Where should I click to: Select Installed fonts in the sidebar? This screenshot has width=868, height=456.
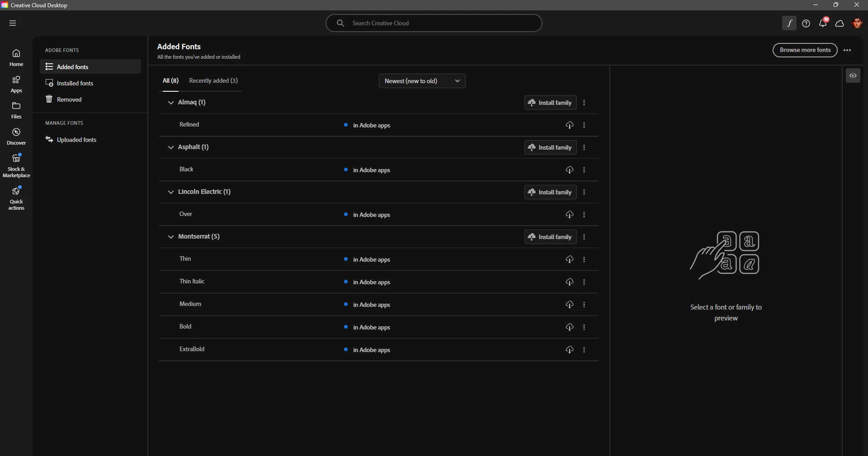coord(90,83)
